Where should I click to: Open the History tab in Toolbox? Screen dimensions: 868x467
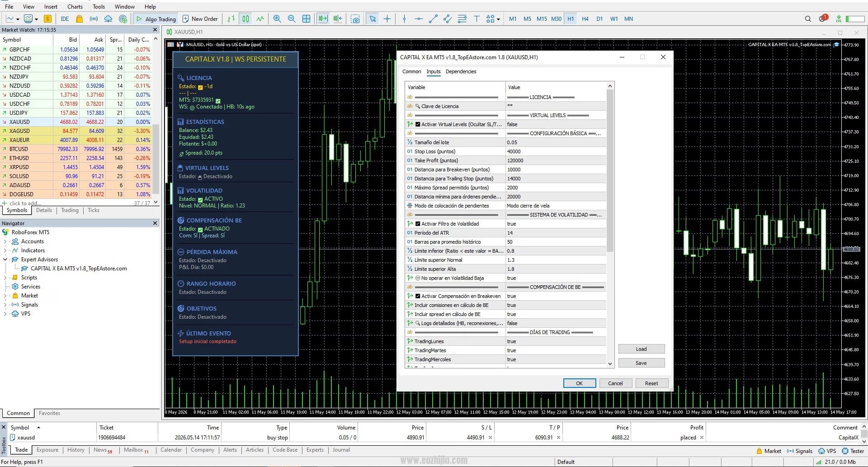coord(75,450)
